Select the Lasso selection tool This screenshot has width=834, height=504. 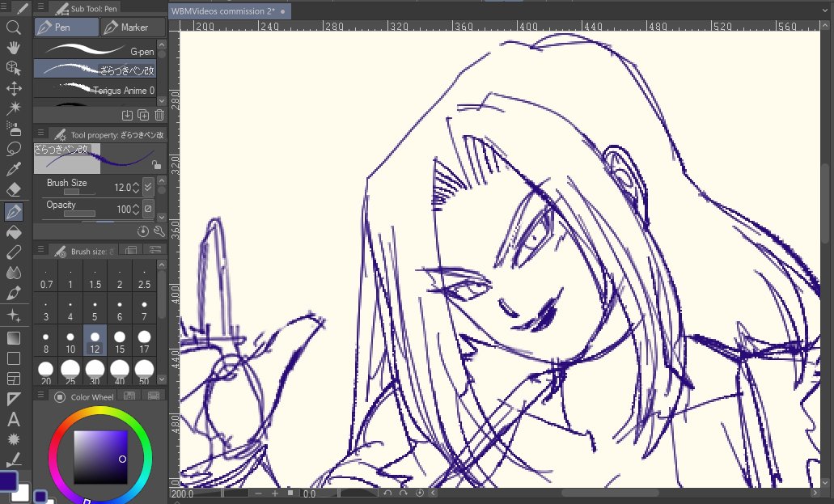click(13, 149)
